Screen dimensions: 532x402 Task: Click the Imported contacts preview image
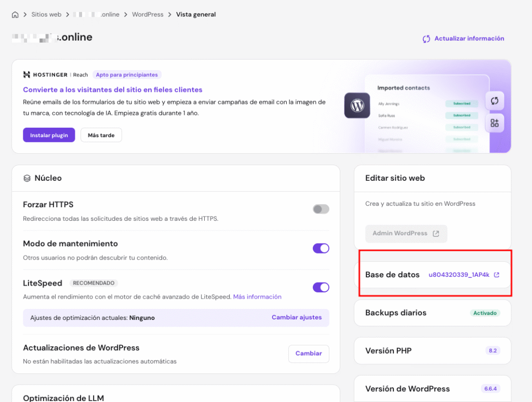(427, 114)
